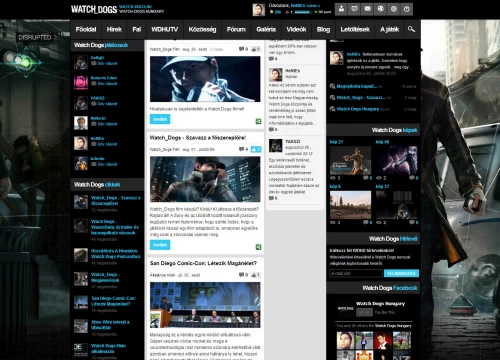This screenshot has width=500, height=360.
Task: Open the kép 8 gallery thumbnail
Action: (350, 205)
